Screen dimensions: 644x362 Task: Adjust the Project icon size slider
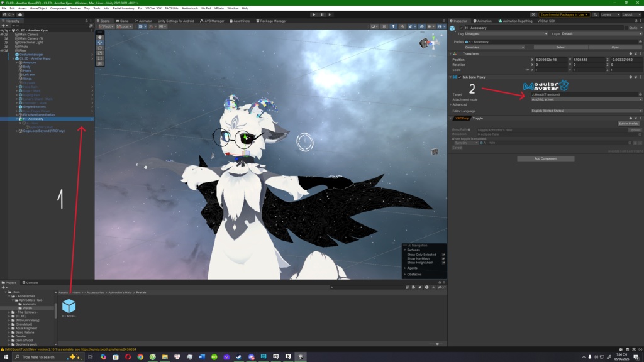436,344
